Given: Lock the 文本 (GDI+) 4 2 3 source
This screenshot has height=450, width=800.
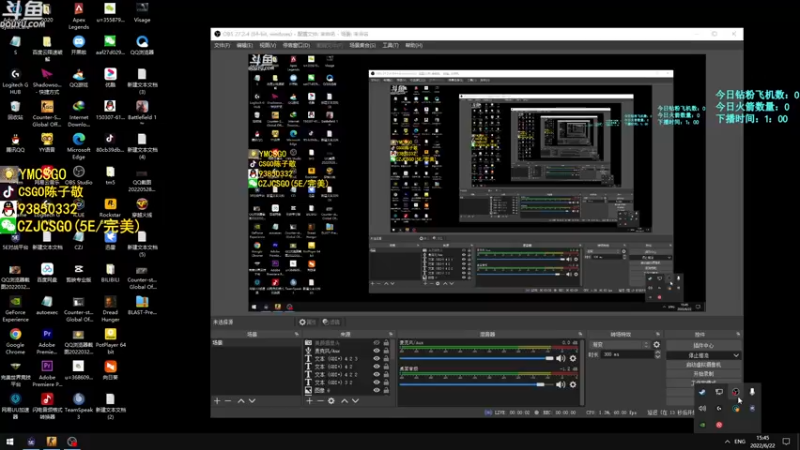Looking at the screenshot, I should click(x=386, y=358).
